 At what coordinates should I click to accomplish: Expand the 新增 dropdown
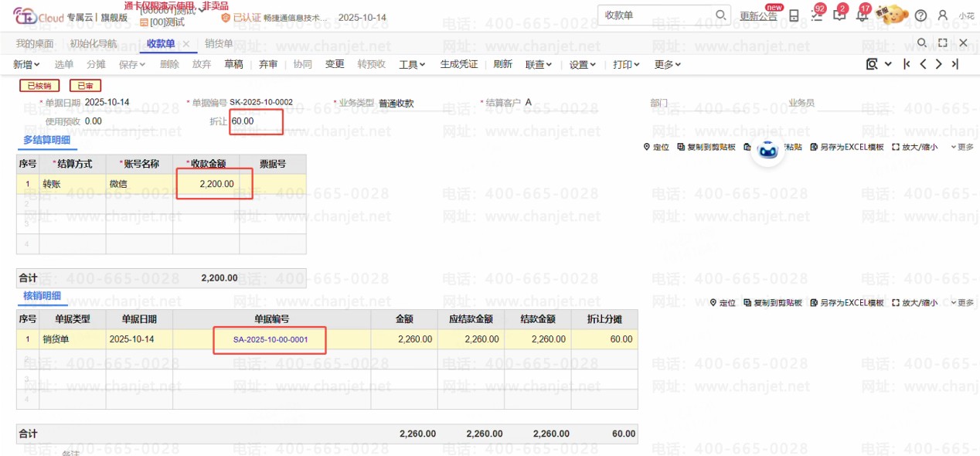[27, 64]
